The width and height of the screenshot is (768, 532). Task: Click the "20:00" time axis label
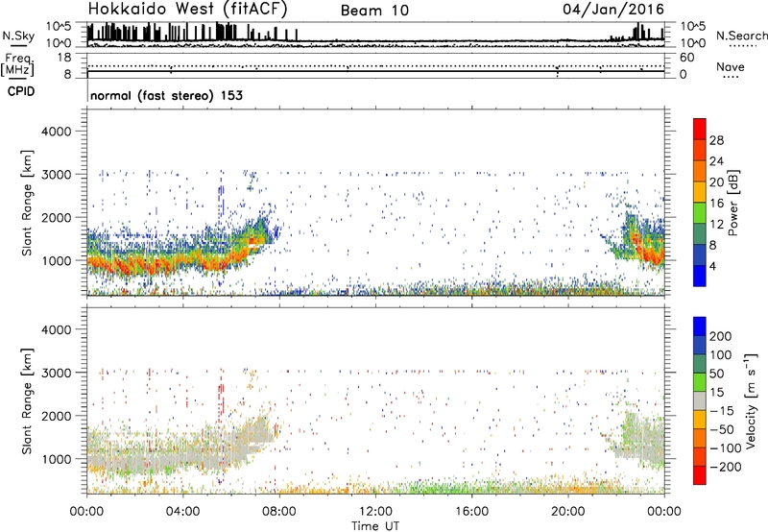click(x=567, y=512)
